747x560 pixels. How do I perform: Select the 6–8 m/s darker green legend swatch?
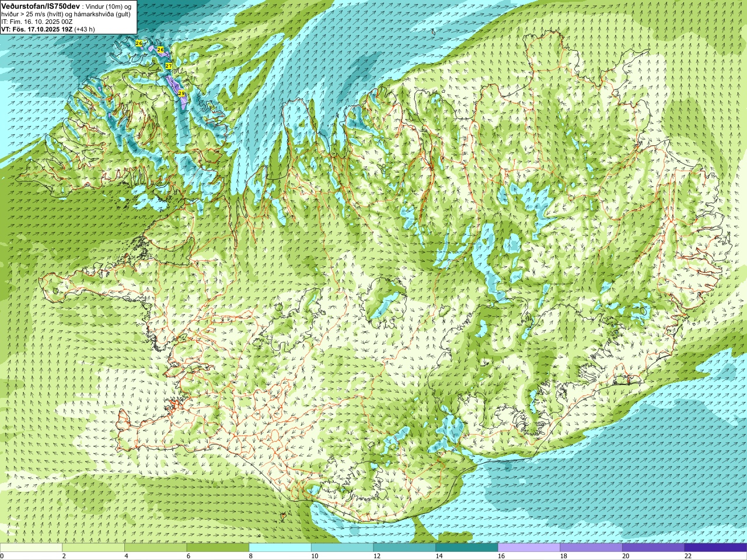click(x=218, y=548)
